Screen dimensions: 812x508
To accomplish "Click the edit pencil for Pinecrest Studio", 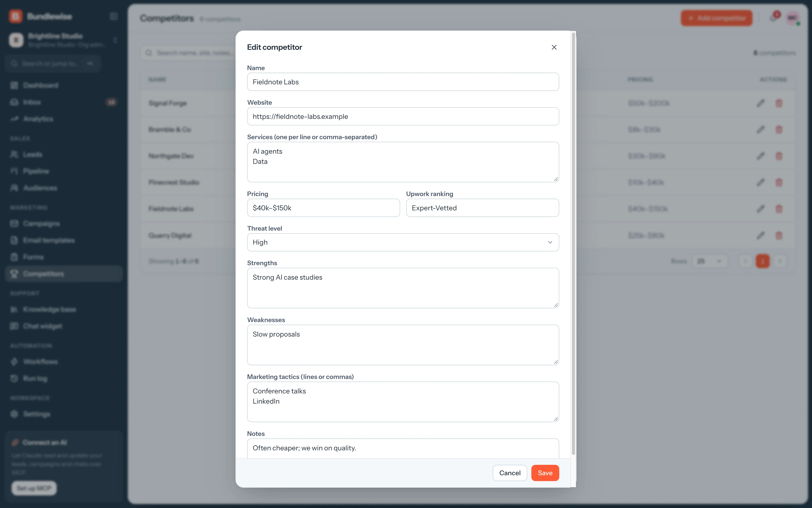I will (761, 182).
